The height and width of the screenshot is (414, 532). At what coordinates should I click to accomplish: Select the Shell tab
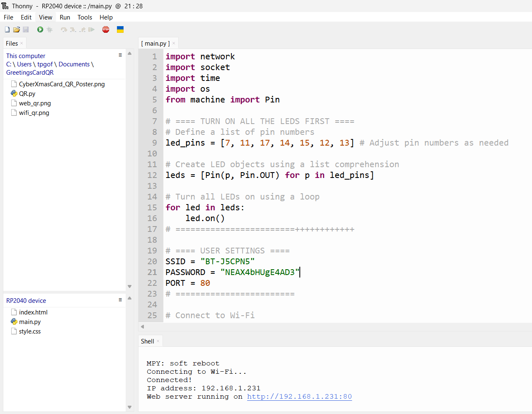[x=148, y=341]
